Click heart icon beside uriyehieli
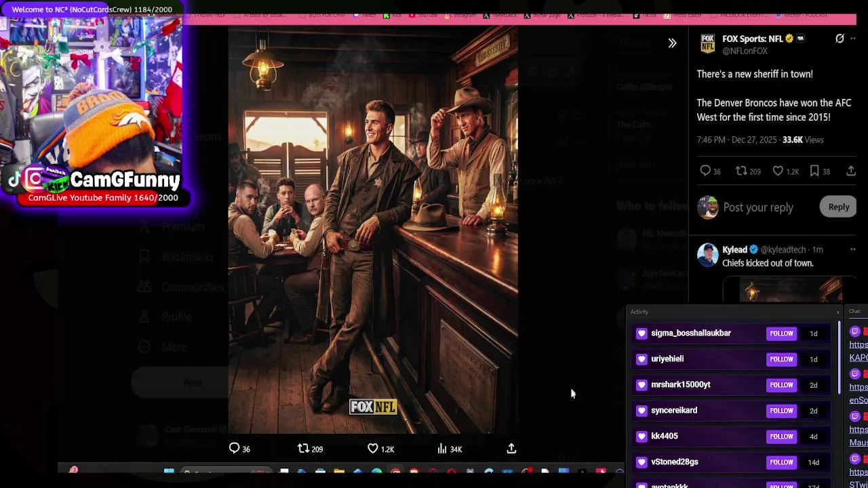This screenshot has width=868, height=488. click(x=642, y=359)
